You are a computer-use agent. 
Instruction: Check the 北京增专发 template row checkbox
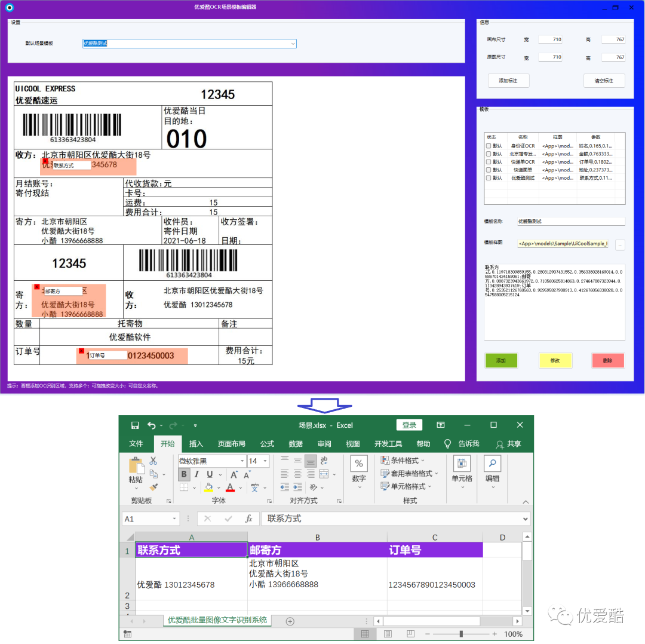[x=489, y=154]
